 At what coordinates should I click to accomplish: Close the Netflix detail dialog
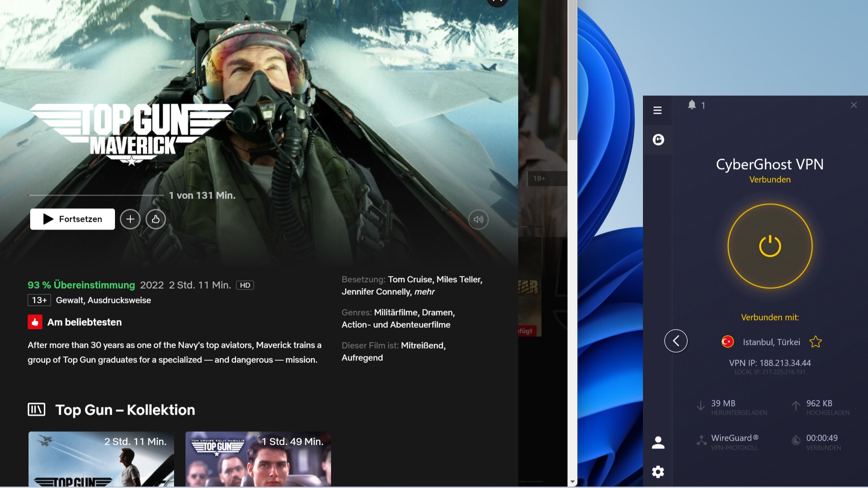497,2
